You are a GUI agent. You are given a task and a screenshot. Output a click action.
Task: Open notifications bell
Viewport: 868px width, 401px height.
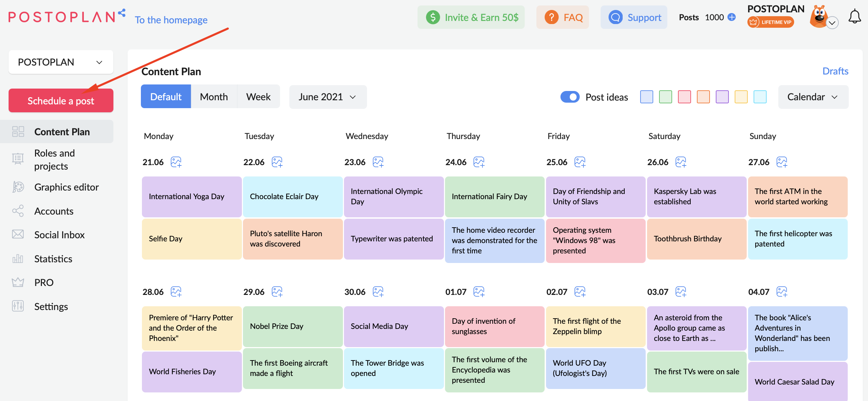point(855,17)
